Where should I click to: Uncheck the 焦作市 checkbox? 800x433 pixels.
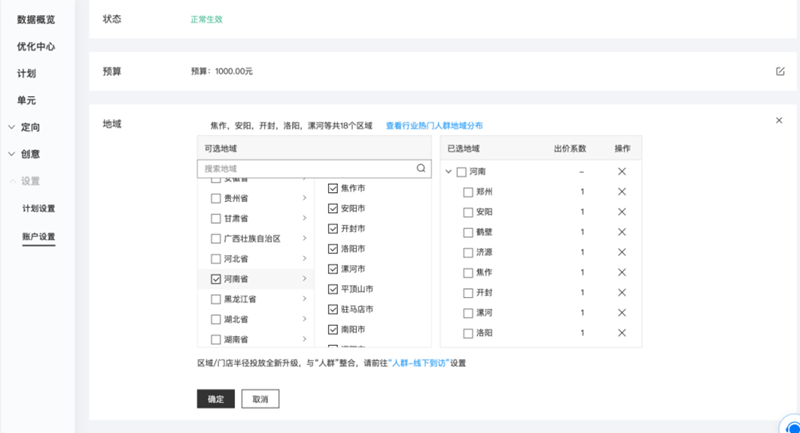pos(334,188)
